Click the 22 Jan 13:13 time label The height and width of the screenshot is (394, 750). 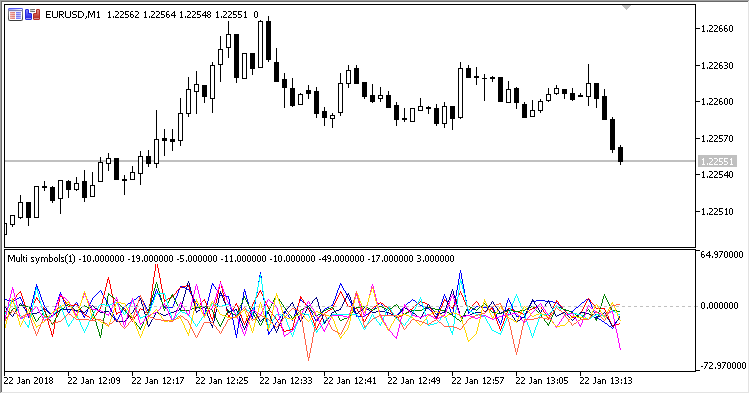pyautogui.click(x=606, y=381)
